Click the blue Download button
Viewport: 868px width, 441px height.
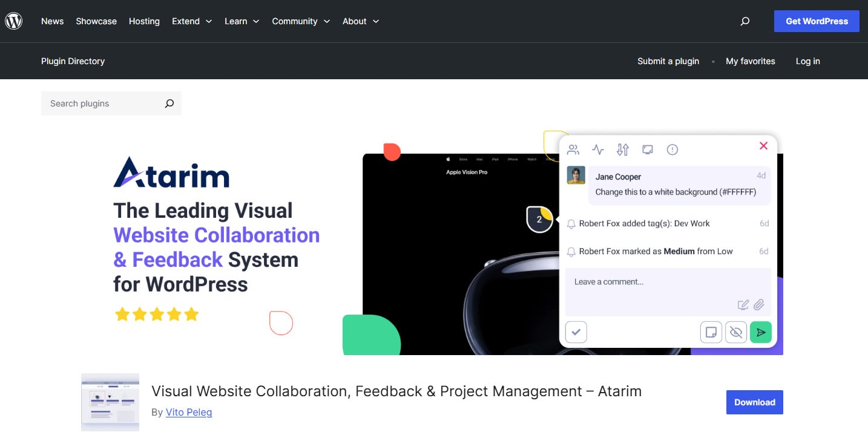pos(754,402)
